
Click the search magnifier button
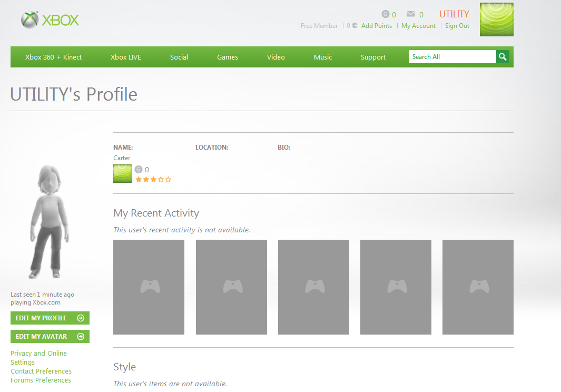(503, 56)
